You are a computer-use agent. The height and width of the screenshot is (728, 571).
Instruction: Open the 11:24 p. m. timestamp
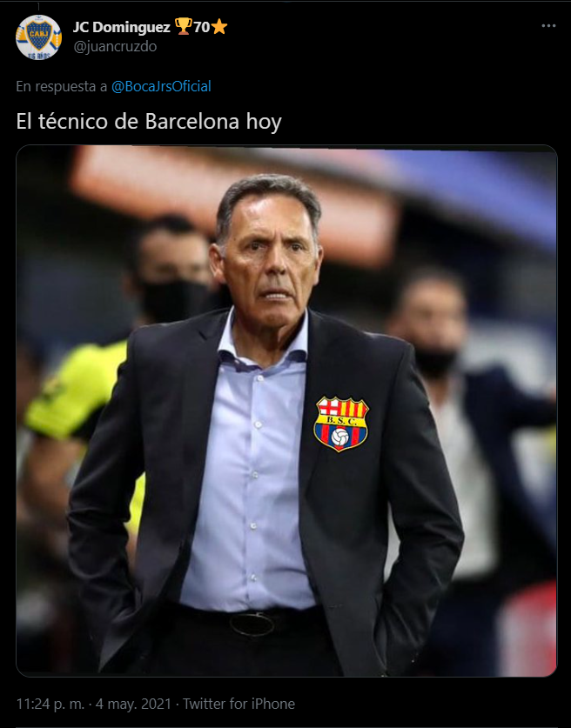[50, 704]
